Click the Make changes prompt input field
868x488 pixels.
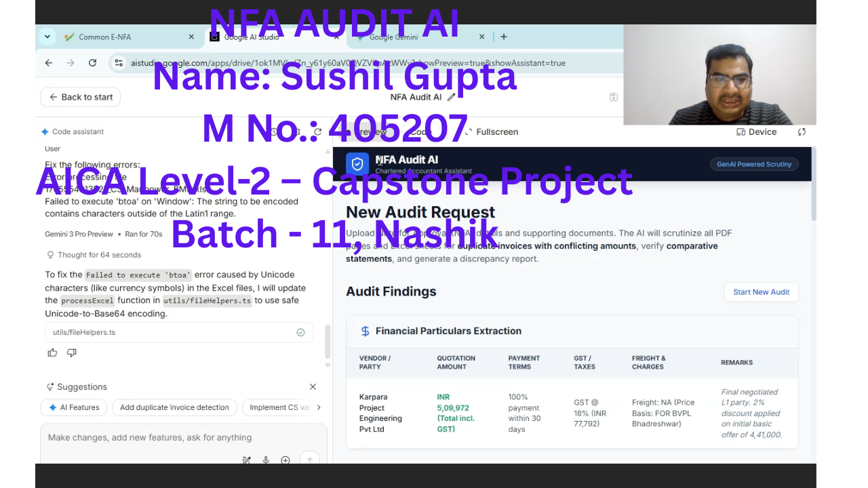(x=183, y=438)
